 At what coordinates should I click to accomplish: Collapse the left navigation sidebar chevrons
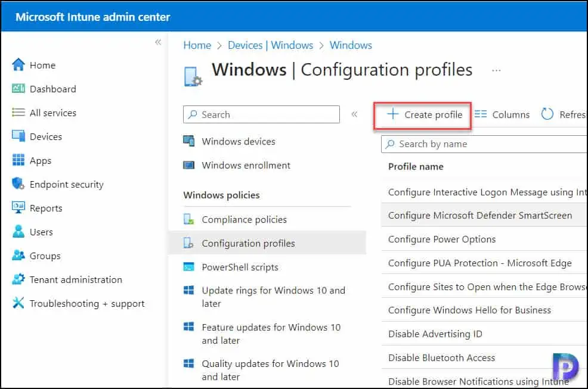[158, 42]
